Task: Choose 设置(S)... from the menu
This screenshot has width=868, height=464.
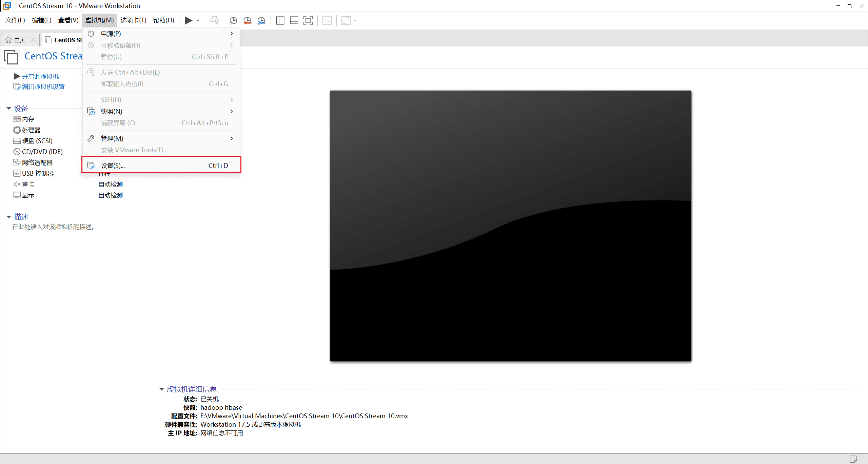Action: (x=161, y=166)
